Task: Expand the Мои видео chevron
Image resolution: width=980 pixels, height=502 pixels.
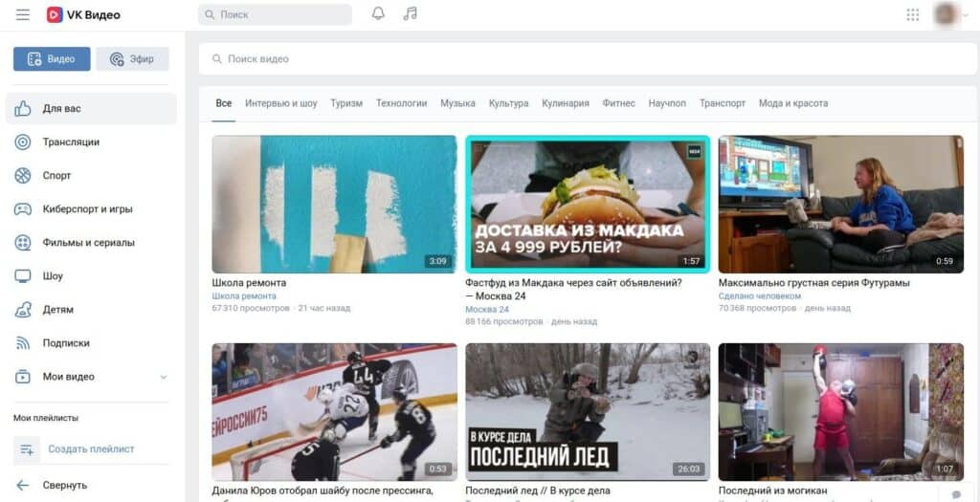Action: point(164,377)
